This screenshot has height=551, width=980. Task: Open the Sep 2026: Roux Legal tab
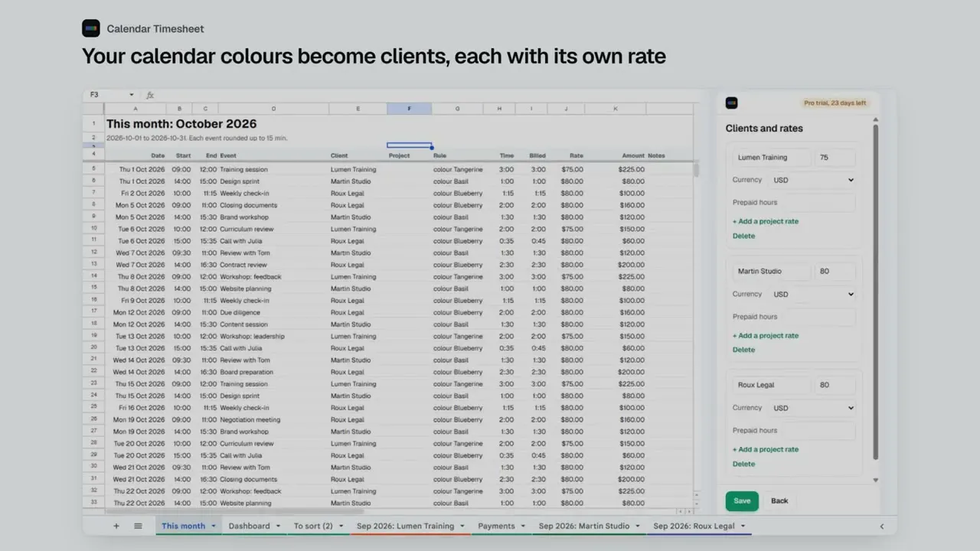694,526
